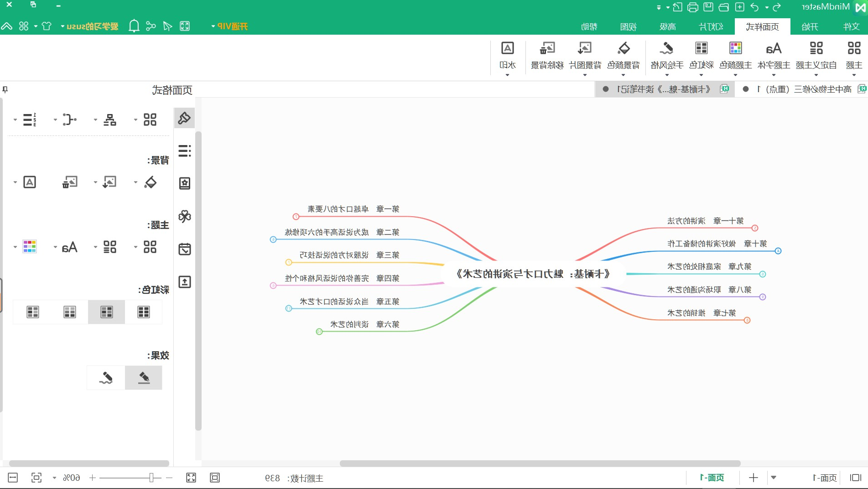Click the numbering list icon in panel
The width and height of the screenshot is (868, 489).
pyautogui.click(x=30, y=120)
